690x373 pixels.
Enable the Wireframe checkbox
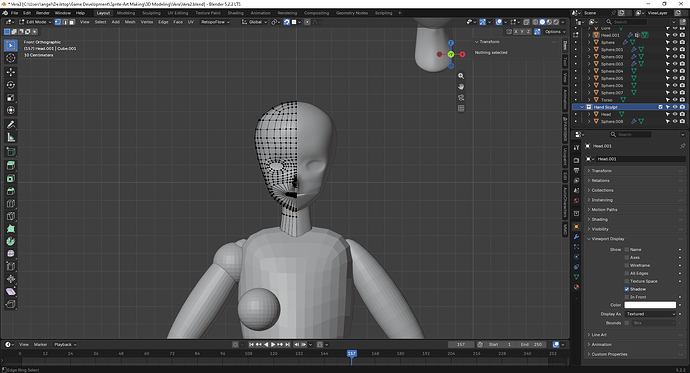pos(627,265)
